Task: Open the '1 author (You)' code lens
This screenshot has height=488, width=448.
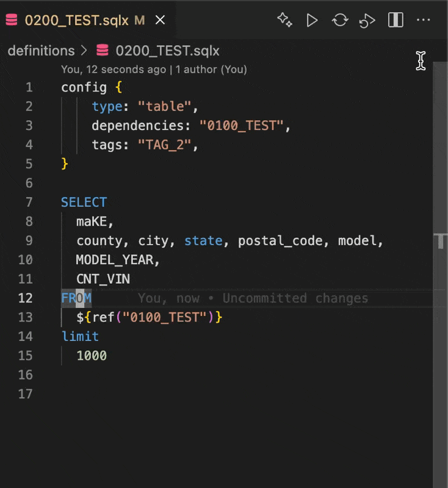Action: coord(211,69)
